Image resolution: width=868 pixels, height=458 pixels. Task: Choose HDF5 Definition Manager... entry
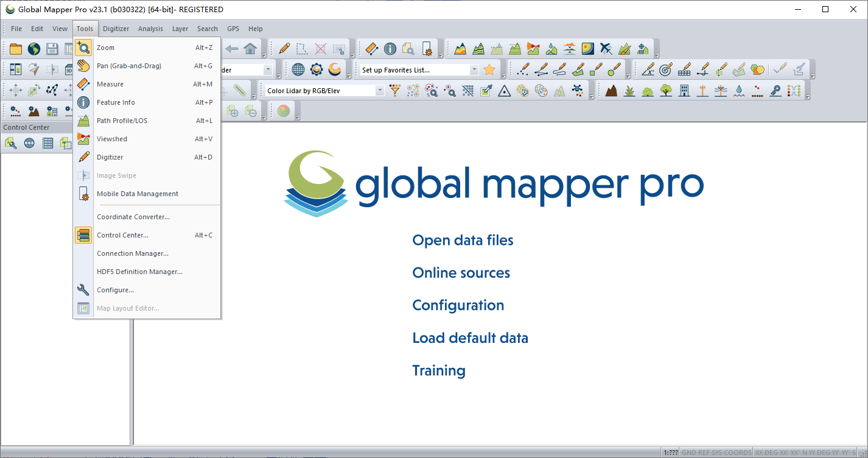147,272
